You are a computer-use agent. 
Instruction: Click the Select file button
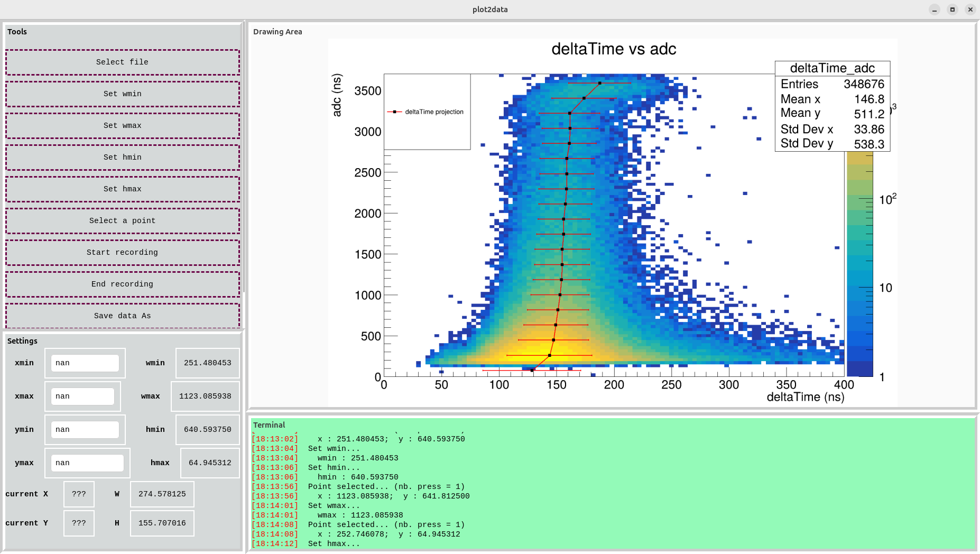[x=123, y=62]
